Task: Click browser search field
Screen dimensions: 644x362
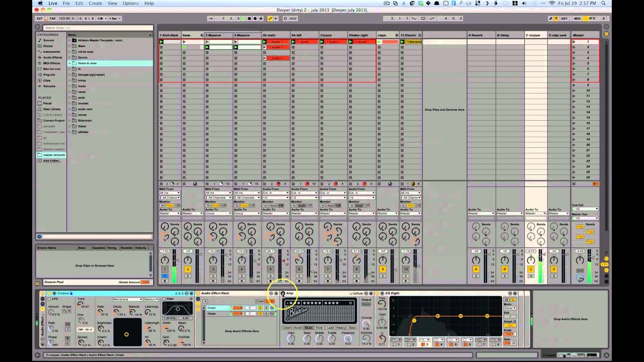Action: (98, 28)
